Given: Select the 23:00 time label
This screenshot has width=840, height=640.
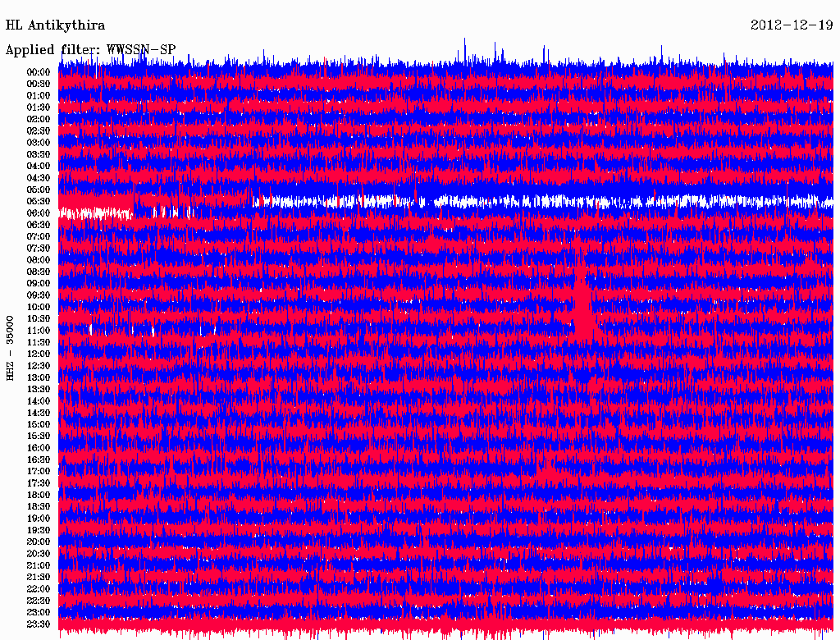Looking at the screenshot, I should pyautogui.click(x=39, y=612).
